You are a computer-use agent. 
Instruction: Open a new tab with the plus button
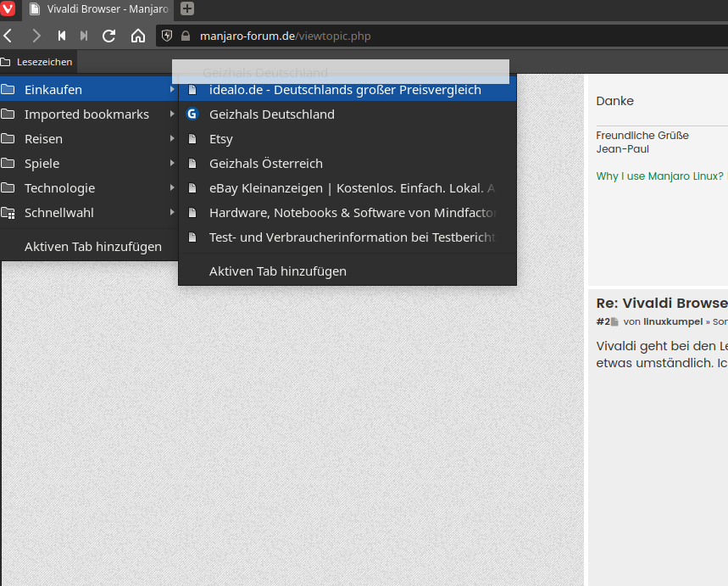[x=187, y=8]
